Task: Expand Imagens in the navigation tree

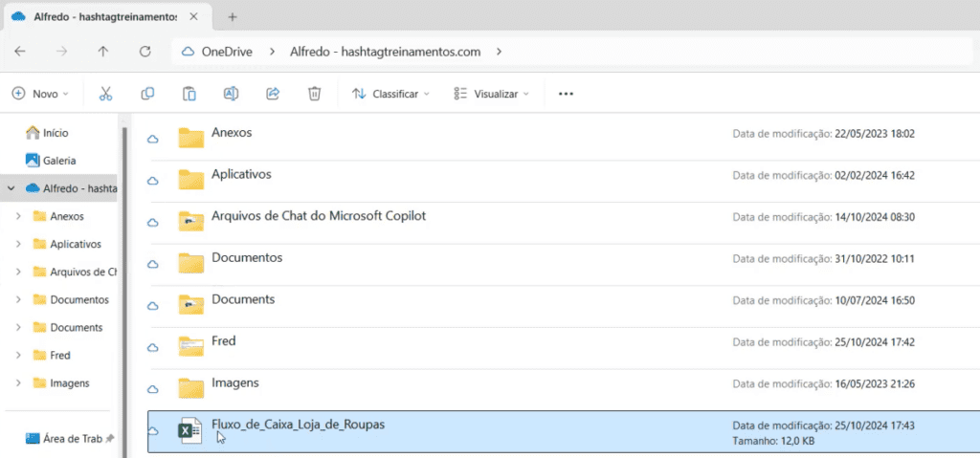Action: (x=19, y=383)
